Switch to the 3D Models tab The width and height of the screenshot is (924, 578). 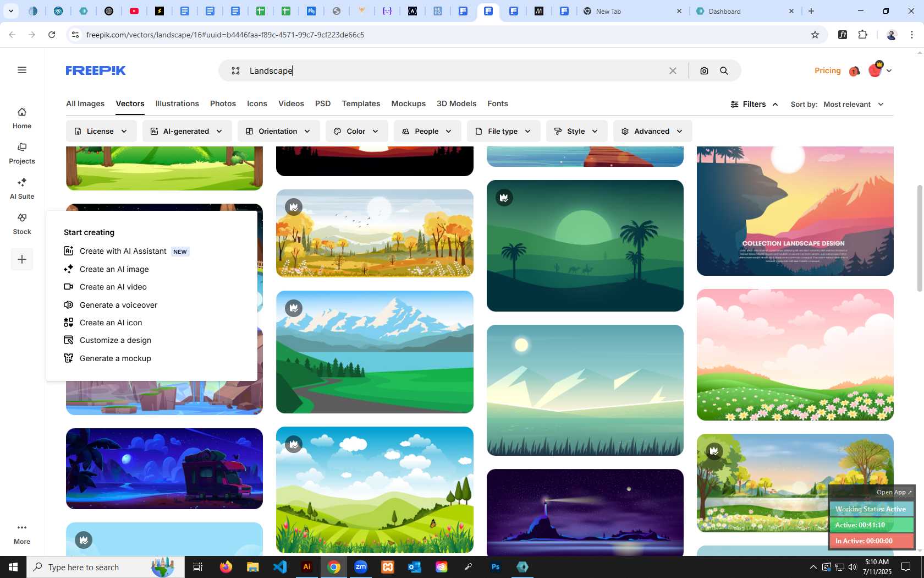(x=457, y=103)
